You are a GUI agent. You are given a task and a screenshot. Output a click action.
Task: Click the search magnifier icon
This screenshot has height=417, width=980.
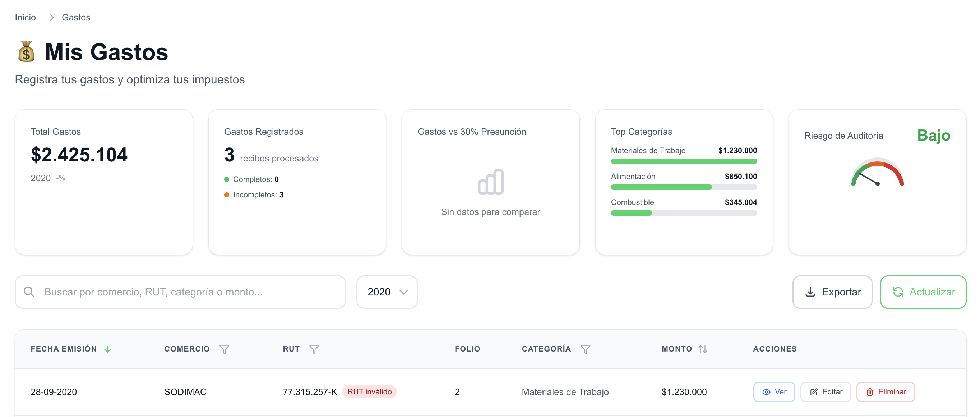30,292
